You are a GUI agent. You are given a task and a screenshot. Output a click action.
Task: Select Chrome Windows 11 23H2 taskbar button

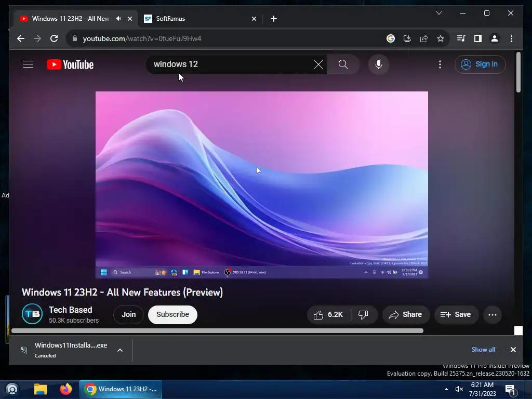tap(121, 389)
